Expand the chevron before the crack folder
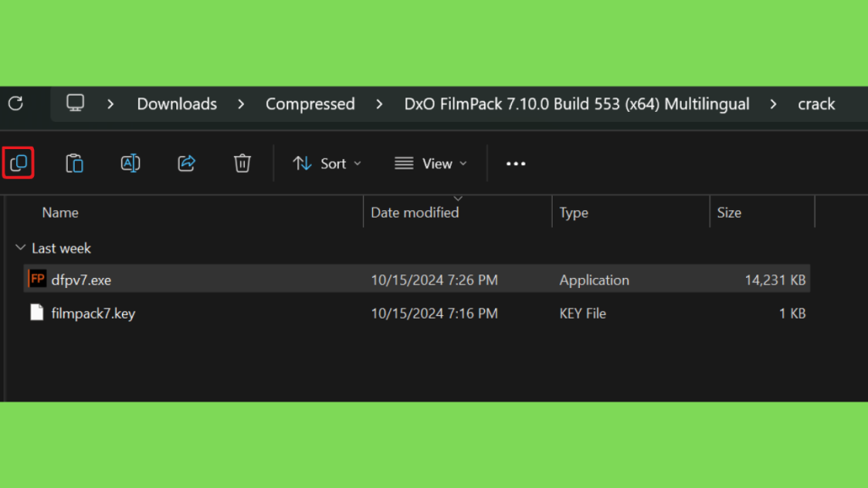The image size is (868, 488). click(773, 104)
